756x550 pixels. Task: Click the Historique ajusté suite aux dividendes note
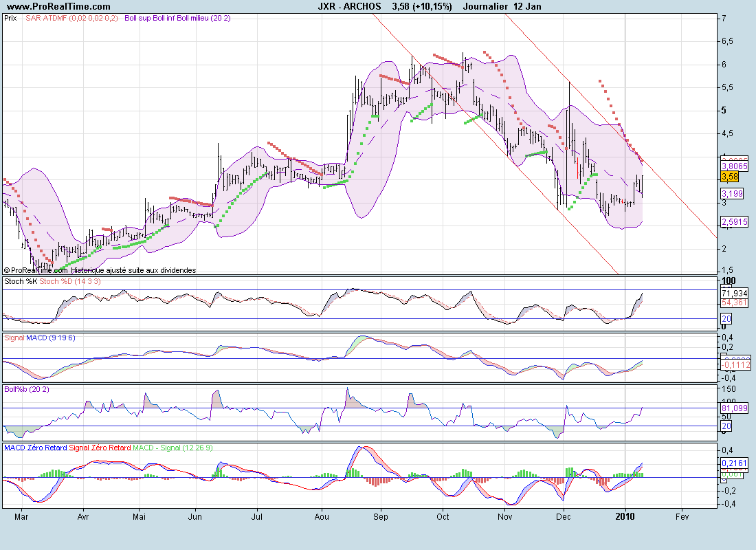133,270
